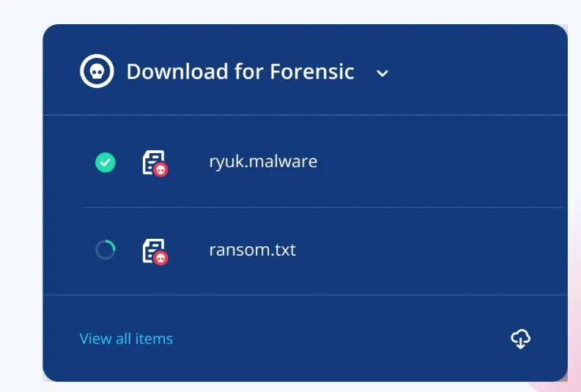Click red skull badge on ryuk.malware icon

[160, 170]
